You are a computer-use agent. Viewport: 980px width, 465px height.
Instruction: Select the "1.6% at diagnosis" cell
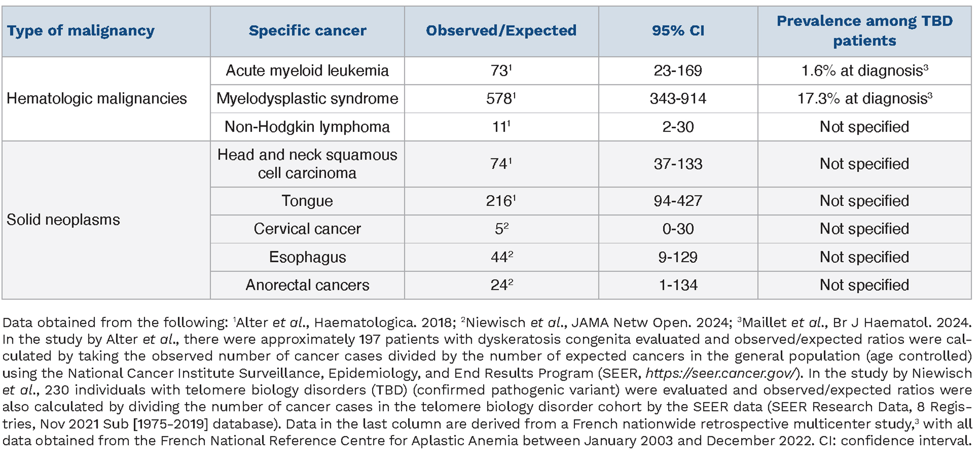(x=864, y=71)
